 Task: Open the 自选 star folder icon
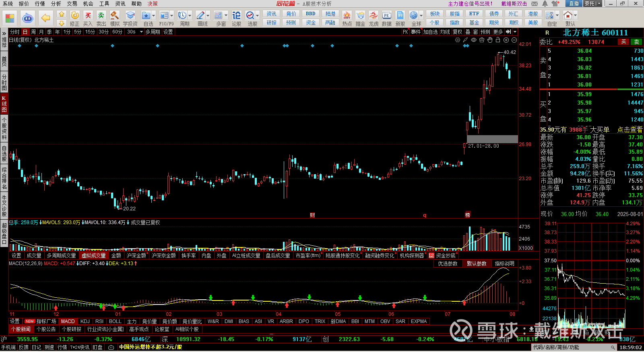tap(146, 15)
